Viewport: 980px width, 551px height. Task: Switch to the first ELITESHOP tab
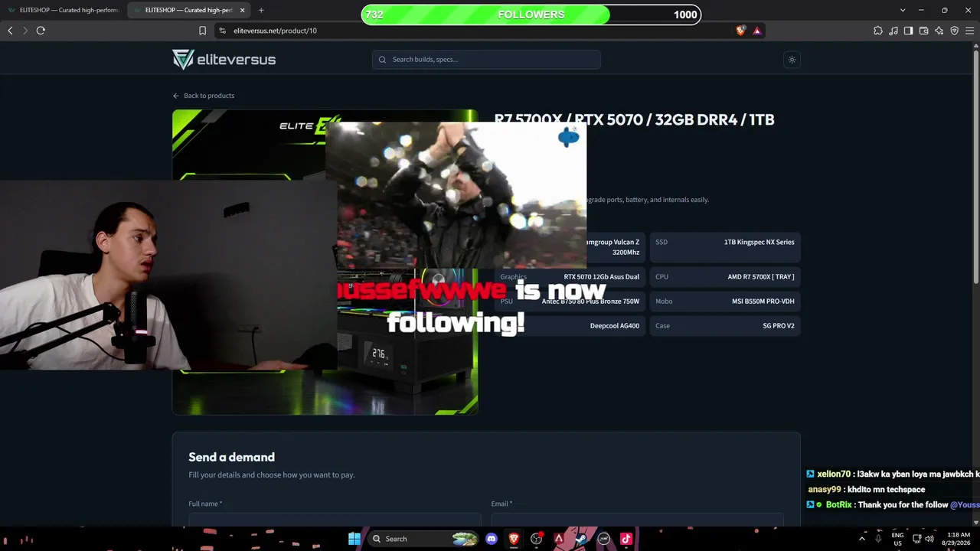64,10
